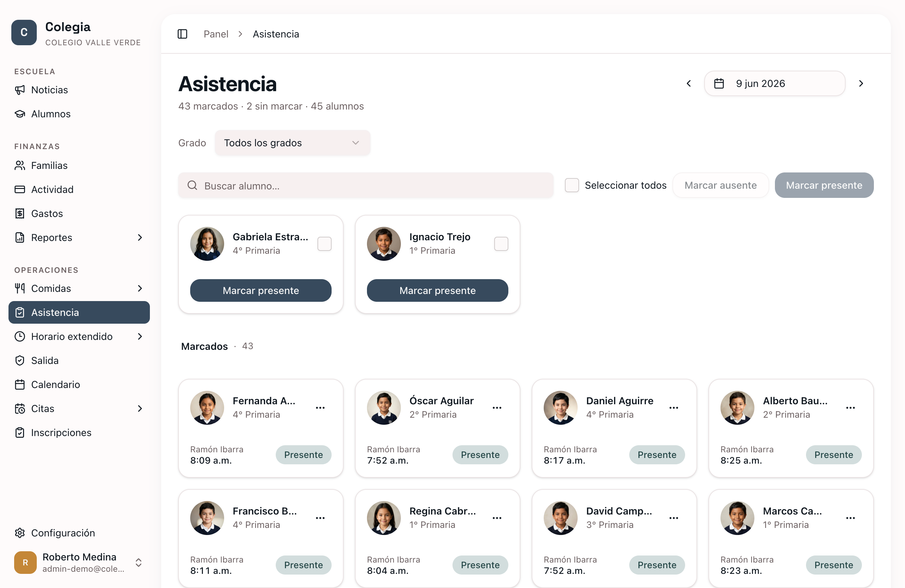Select Ignacio Trejo card checkbox

pyautogui.click(x=501, y=243)
